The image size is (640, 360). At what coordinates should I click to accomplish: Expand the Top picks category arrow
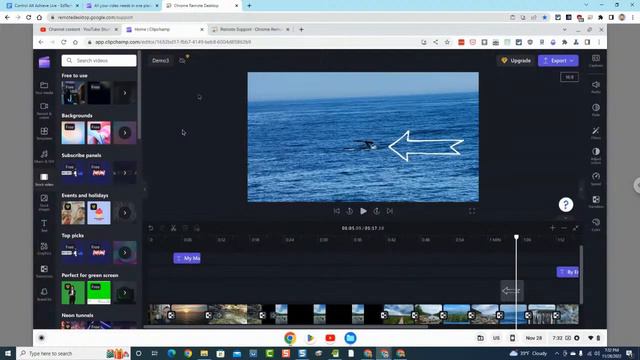(125, 253)
